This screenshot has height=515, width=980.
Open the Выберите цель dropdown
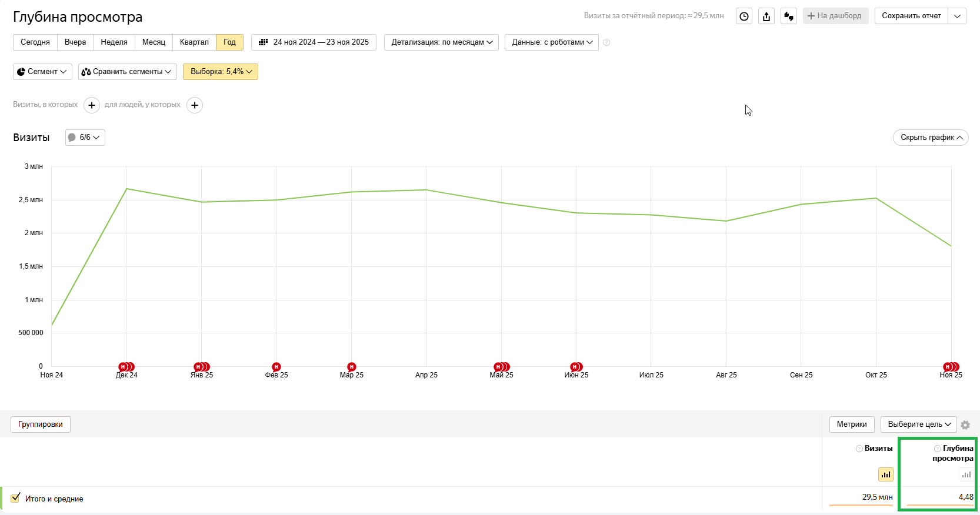(x=918, y=424)
